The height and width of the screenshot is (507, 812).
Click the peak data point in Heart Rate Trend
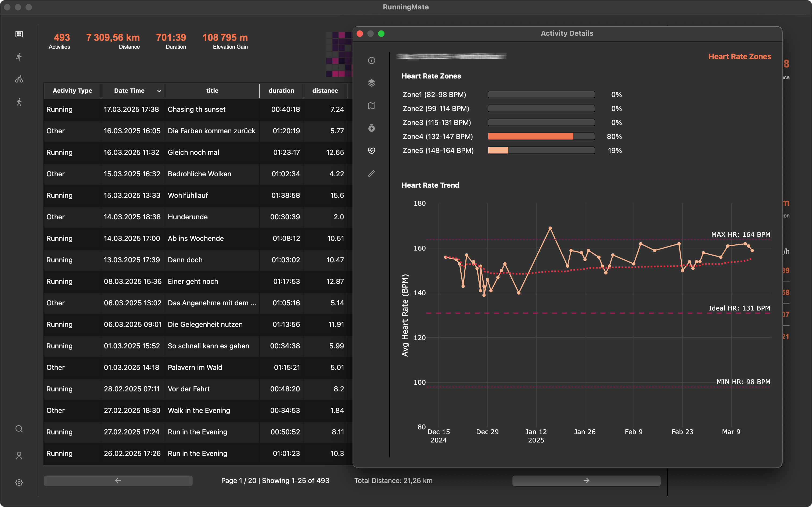pyautogui.click(x=550, y=228)
